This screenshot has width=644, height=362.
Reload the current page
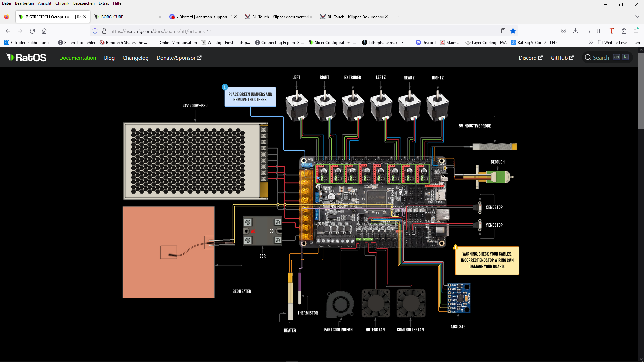(32, 31)
